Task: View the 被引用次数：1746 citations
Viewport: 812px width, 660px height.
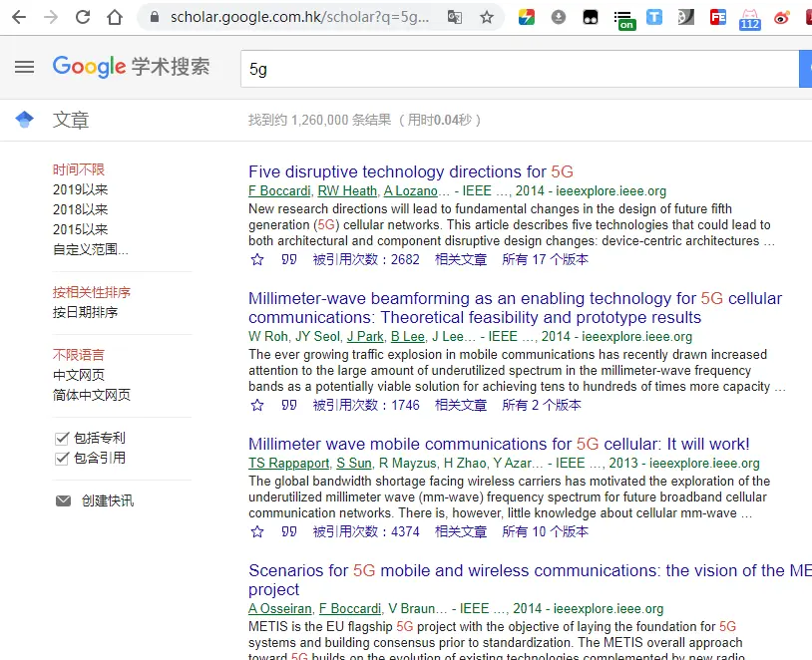Action: point(366,405)
